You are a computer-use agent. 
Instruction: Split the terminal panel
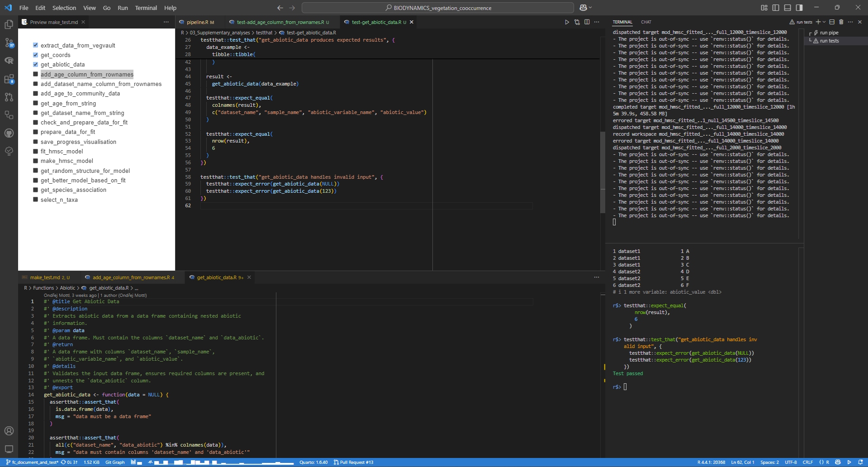coord(832,22)
